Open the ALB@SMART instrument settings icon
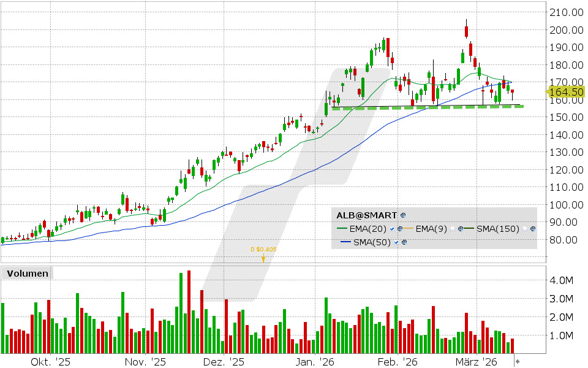Viewport: 588px width, 368px height. (402, 215)
